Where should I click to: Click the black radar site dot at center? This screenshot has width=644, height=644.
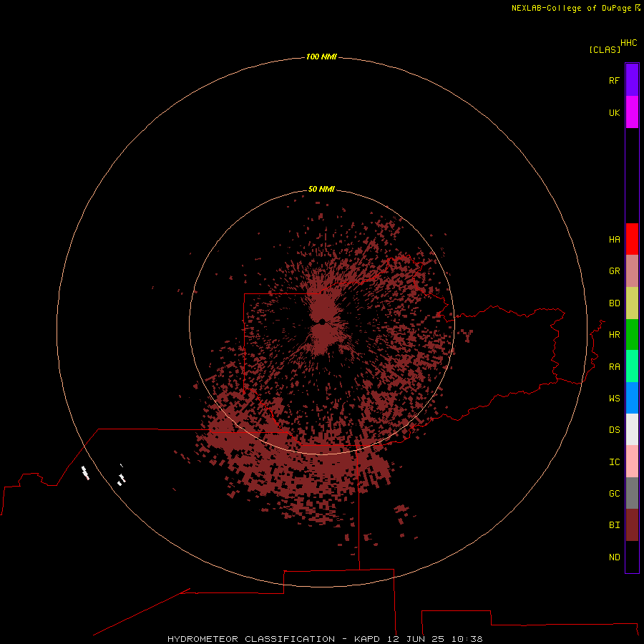322,322
